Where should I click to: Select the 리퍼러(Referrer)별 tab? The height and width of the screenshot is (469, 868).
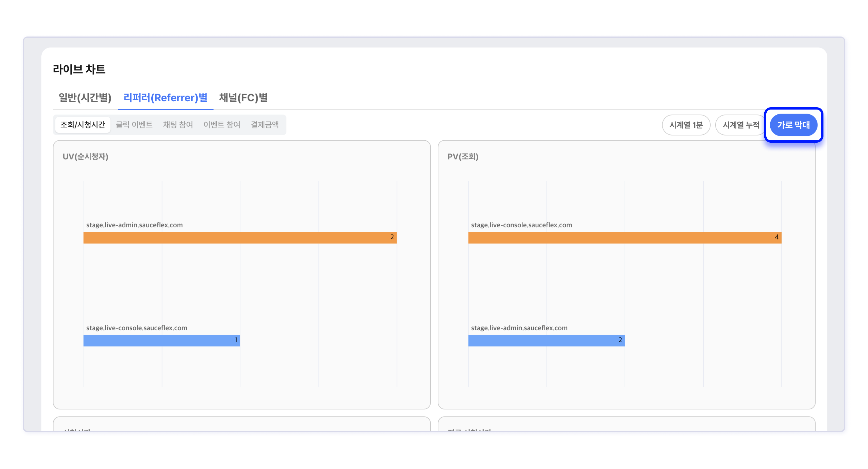(165, 98)
